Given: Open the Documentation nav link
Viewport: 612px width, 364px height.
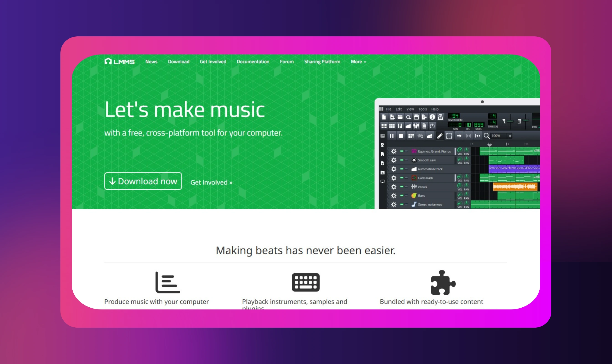Looking at the screenshot, I should [x=253, y=62].
